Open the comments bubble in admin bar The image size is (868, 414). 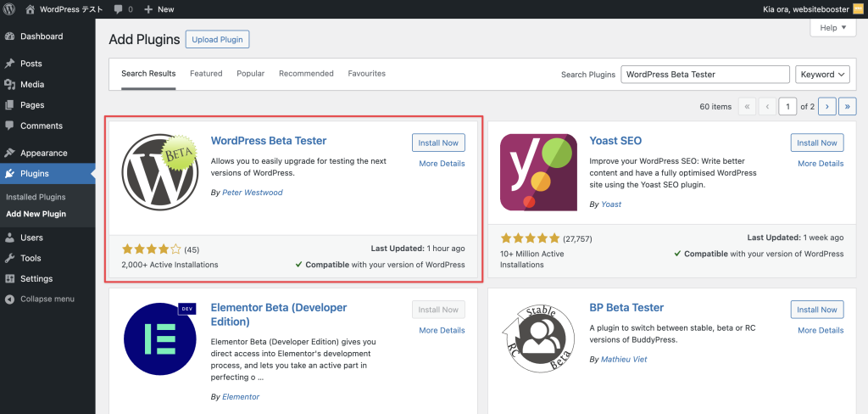(x=119, y=9)
